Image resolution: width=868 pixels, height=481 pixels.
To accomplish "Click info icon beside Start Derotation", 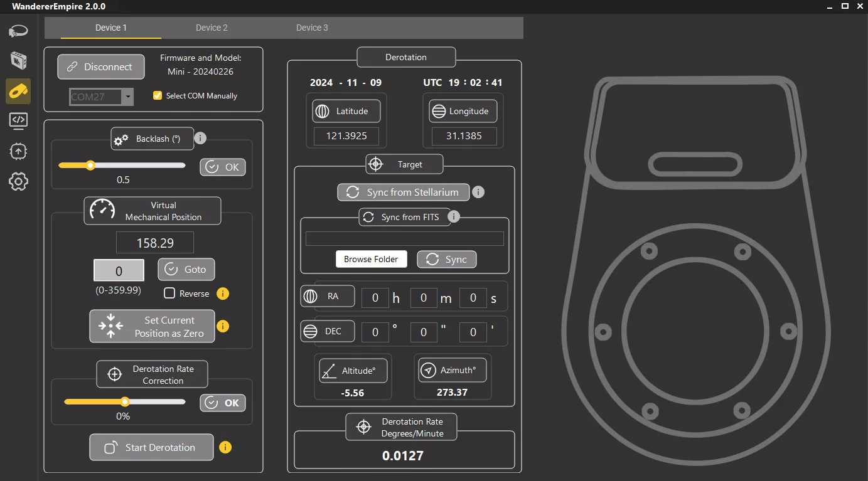I will 225,447.
